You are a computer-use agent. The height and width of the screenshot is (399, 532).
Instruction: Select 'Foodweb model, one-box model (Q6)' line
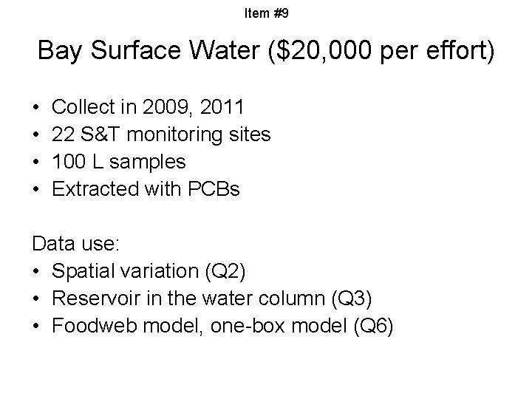[222, 326]
